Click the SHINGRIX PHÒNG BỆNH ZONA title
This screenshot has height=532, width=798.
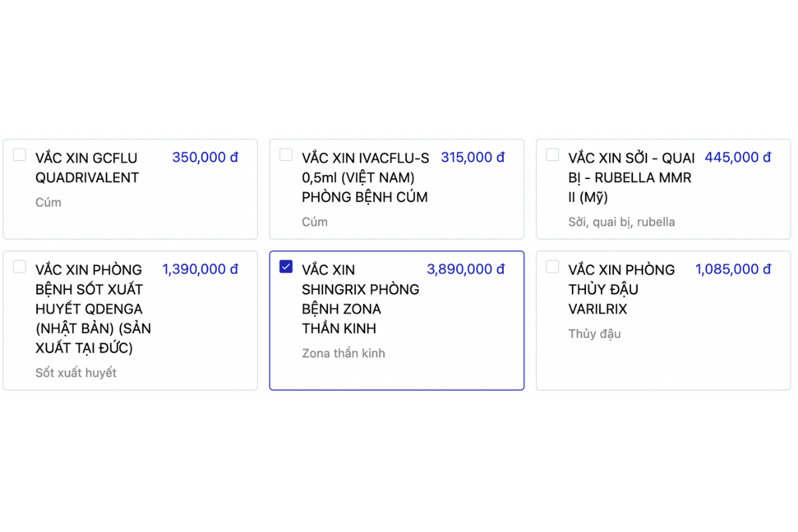point(360,299)
